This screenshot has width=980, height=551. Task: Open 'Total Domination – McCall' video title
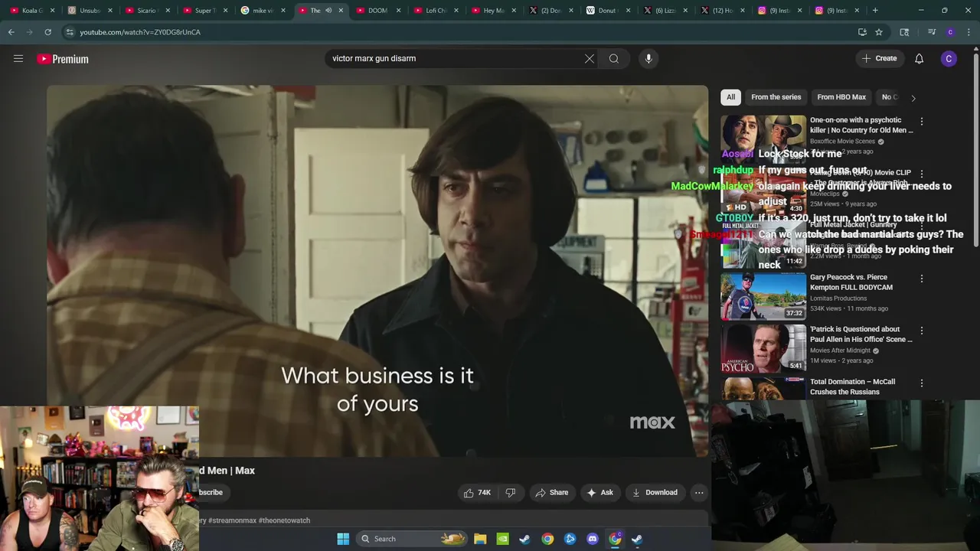(x=852, y=386)
